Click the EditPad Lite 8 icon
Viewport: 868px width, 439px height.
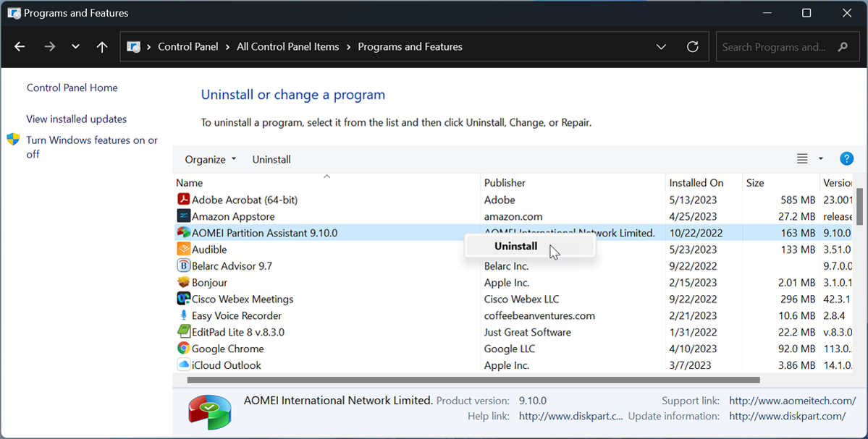(183, 332)
